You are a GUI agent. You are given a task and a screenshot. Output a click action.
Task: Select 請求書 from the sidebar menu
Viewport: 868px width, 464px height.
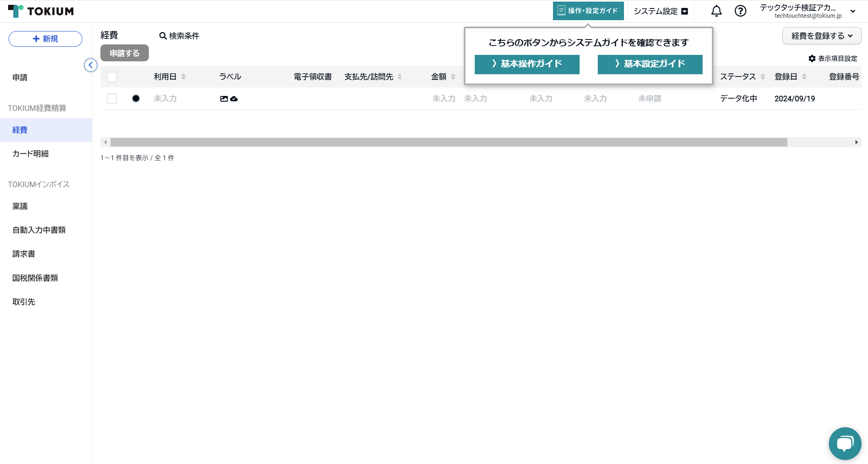pos(24,254)
